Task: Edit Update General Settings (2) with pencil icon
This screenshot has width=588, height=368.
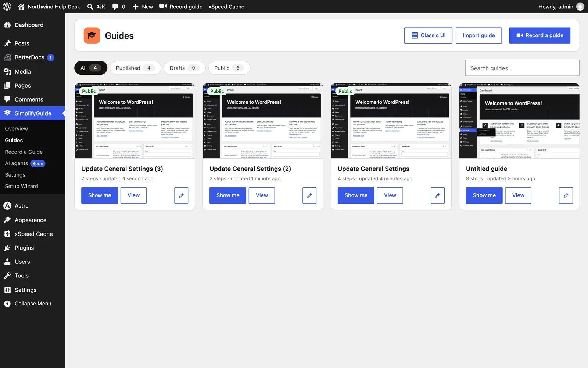Action: click(x=309, y=195)
